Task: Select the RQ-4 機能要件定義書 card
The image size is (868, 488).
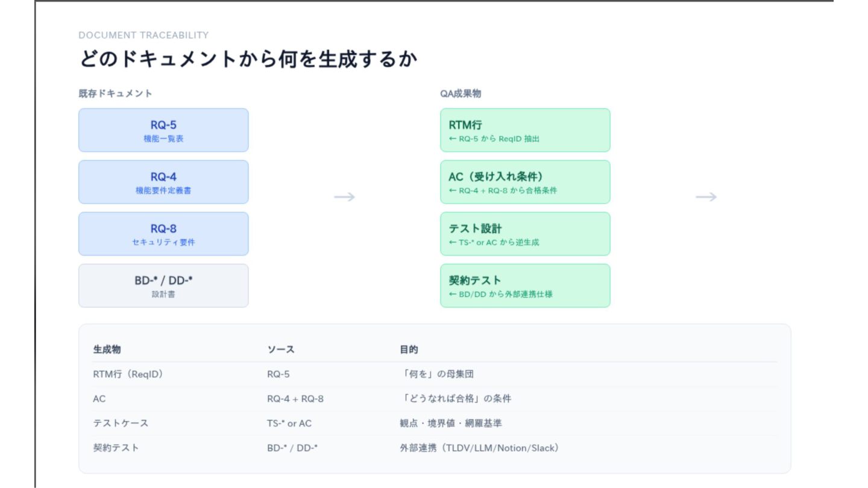Action: pos(163,182)
